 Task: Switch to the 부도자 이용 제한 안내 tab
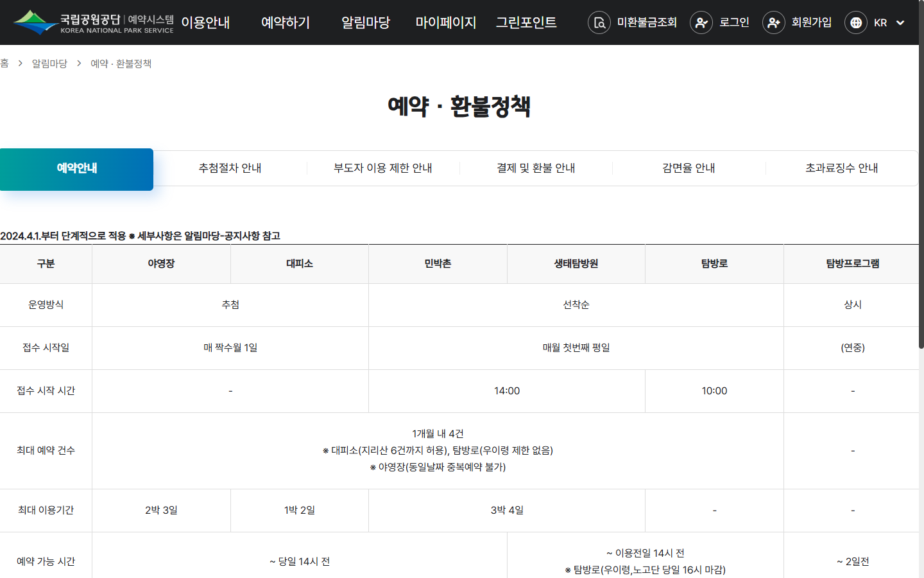383,168
